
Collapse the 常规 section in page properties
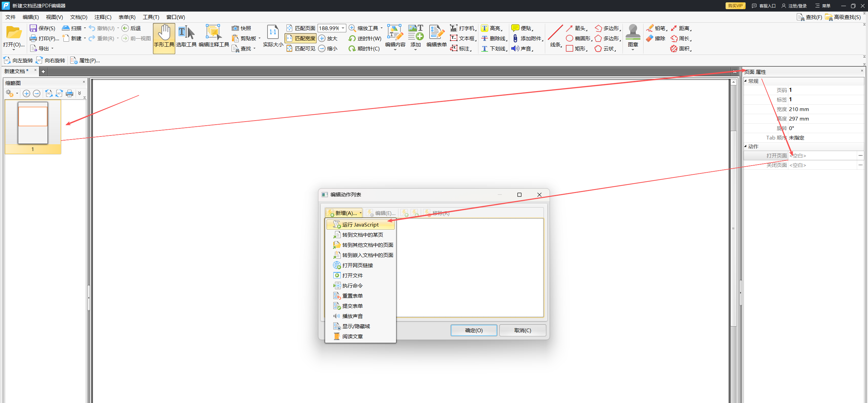[746, 81]
